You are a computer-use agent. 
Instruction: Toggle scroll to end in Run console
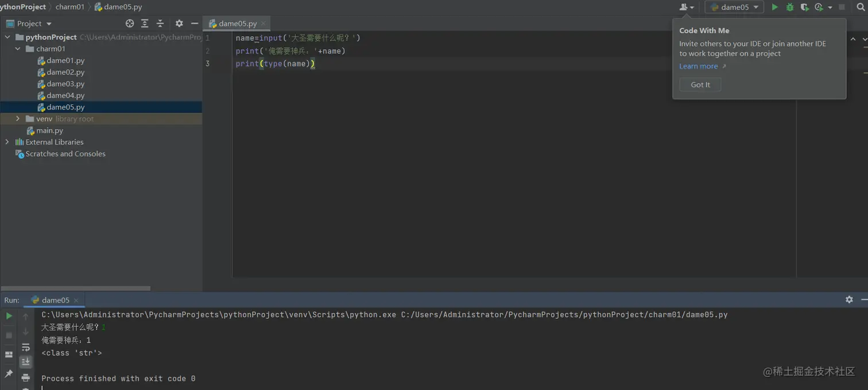[x=26, y=362]
